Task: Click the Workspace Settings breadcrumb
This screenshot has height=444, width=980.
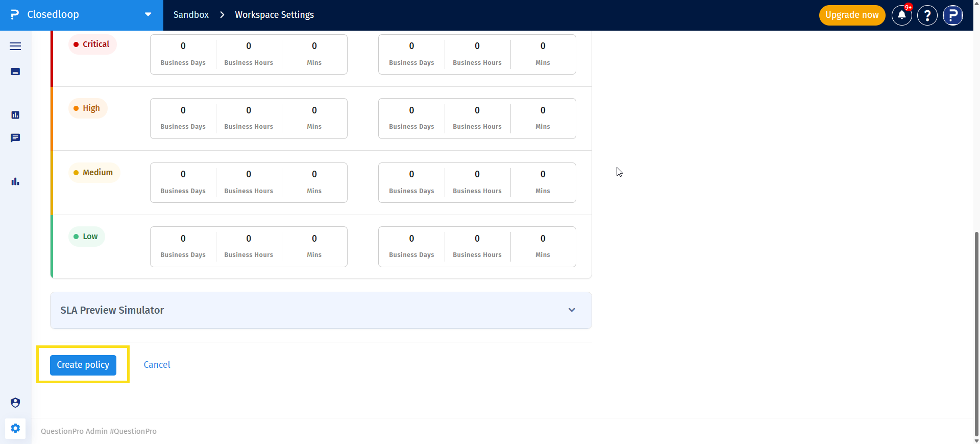Action: tap(275, 15)
